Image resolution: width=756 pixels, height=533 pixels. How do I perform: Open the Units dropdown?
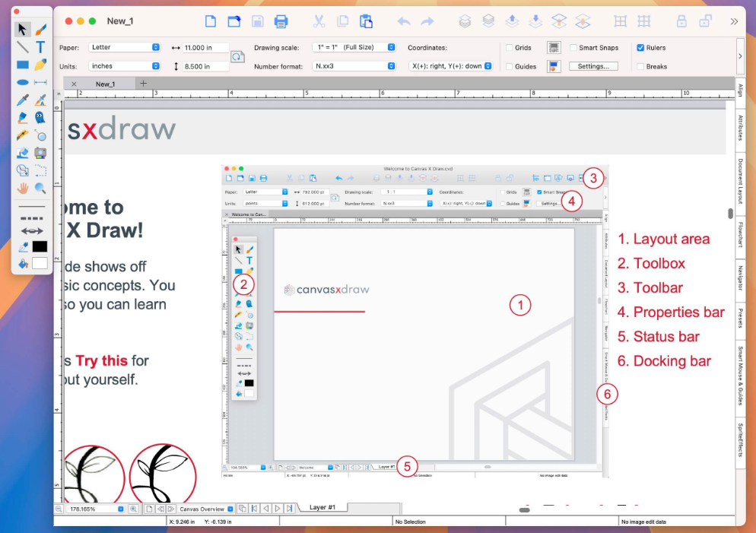click(124, 66)
